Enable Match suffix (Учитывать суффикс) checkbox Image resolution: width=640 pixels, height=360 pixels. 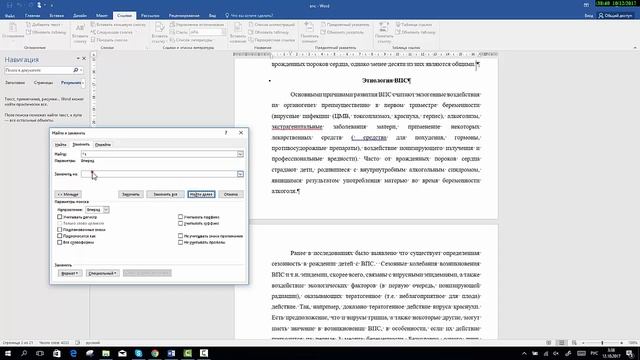coord(180,223)
